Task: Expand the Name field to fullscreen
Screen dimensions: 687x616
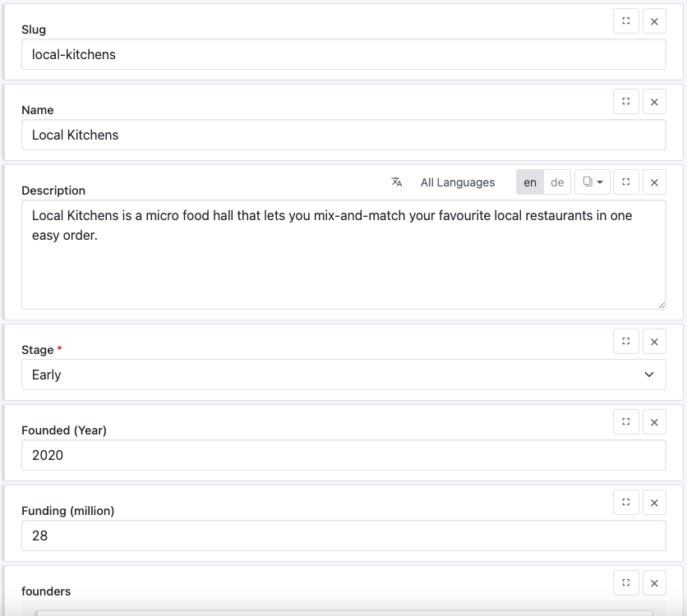Action: [625, 102]
